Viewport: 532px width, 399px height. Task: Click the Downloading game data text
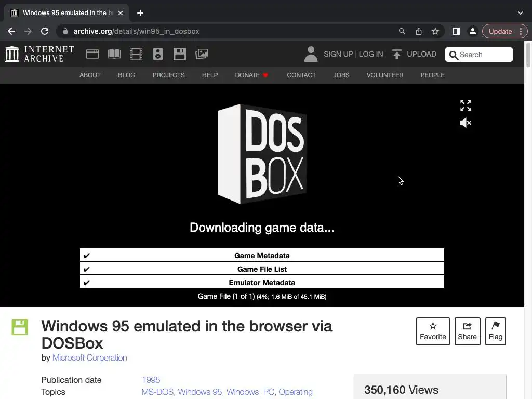[262, 228]
